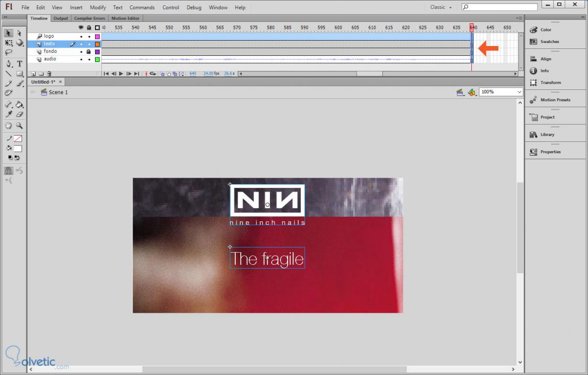588x375 pixels.
Task: Go to last frame button
Action: [137, 74]
